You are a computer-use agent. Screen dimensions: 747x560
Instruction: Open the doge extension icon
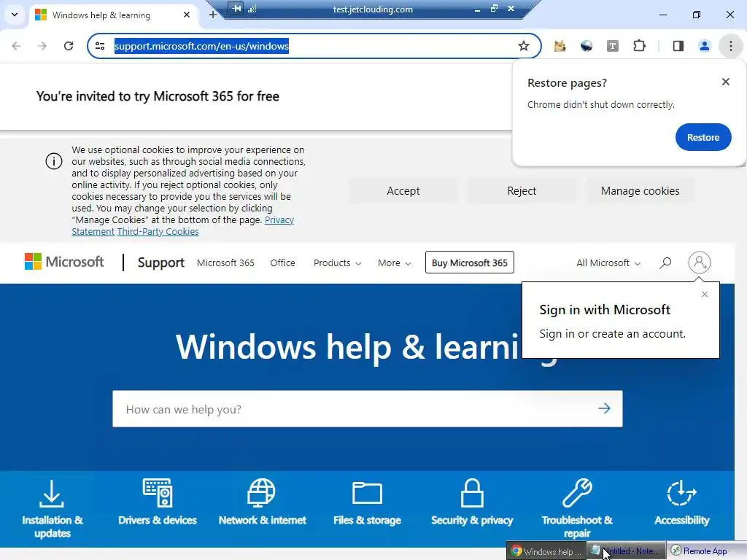[560, 46]
